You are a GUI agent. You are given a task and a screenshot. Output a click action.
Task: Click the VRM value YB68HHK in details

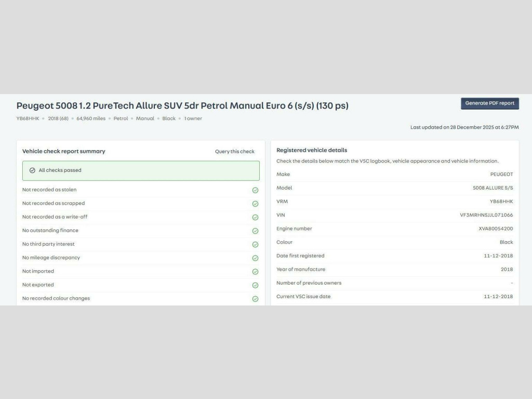(501, 202)
